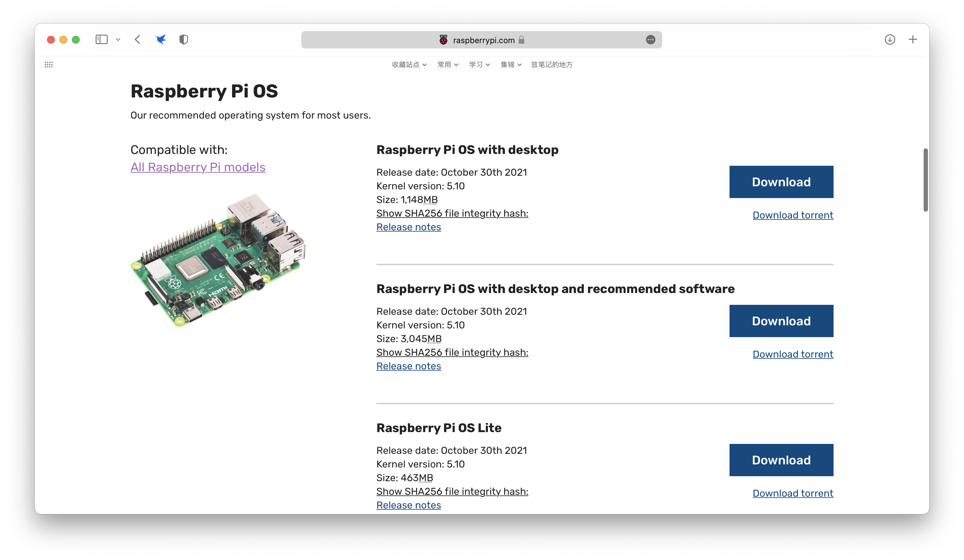Open the All Raspberry Pi models link
This screenshot has width=964, height=560.
click(x=198, y=167)
